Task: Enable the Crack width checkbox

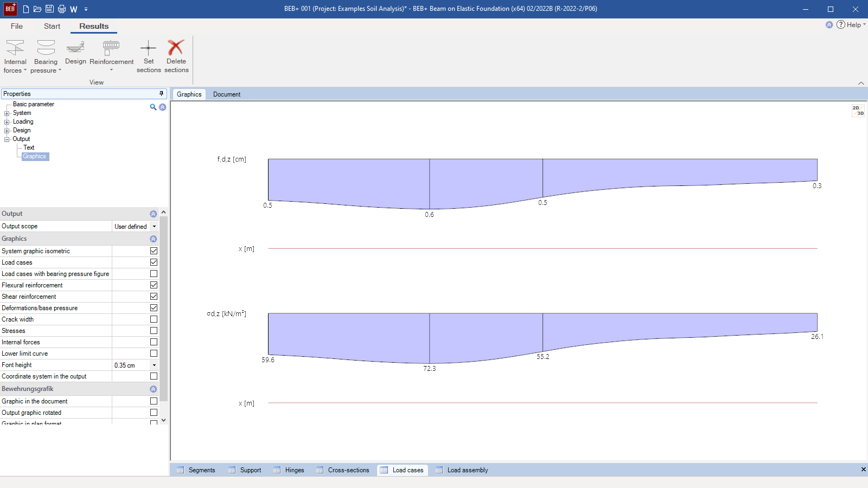Action: point(154,319)
